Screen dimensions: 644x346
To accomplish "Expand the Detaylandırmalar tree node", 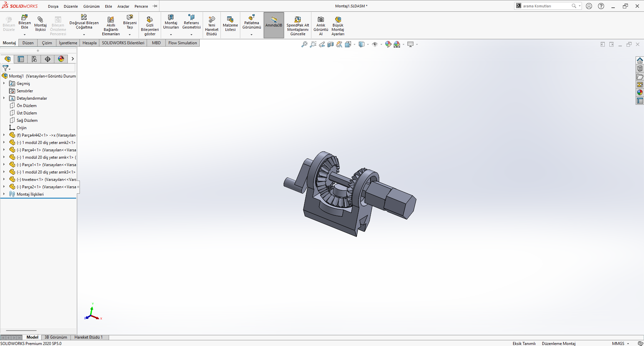I will point(4,98).
